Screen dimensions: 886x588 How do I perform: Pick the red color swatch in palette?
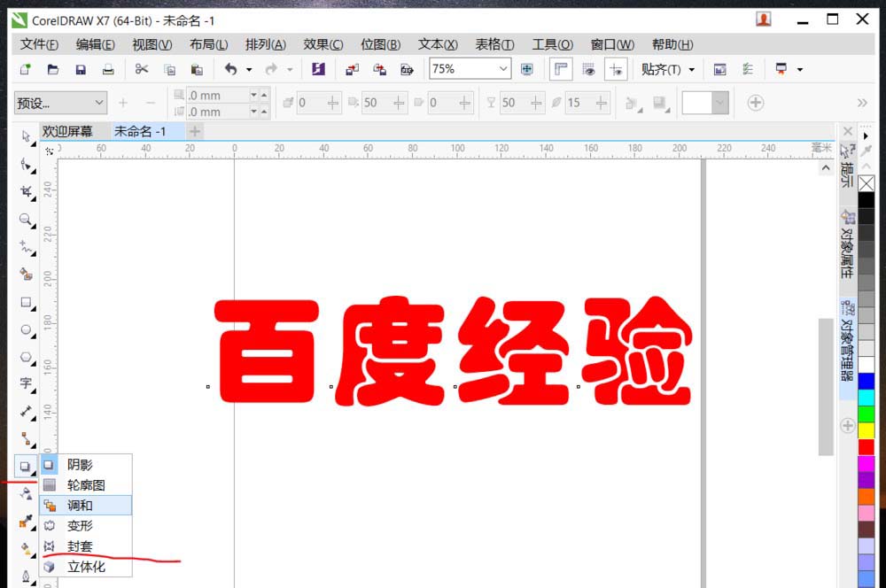(x=867, y=447)
